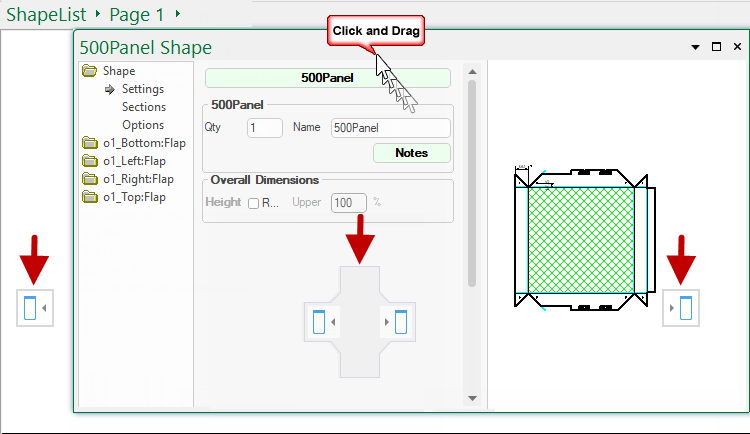Click the dock-right icon in center docking cross

pos(400,322)
